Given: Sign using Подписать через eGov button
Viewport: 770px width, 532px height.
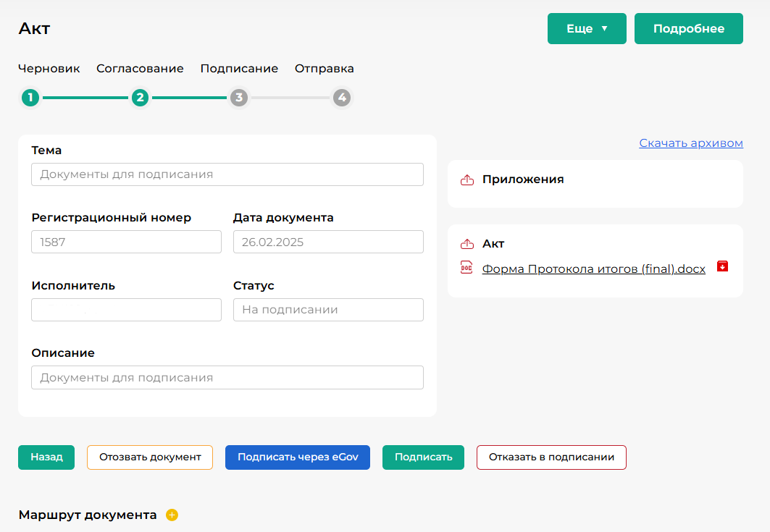Looking at the screenshot, I should [298, 457].
